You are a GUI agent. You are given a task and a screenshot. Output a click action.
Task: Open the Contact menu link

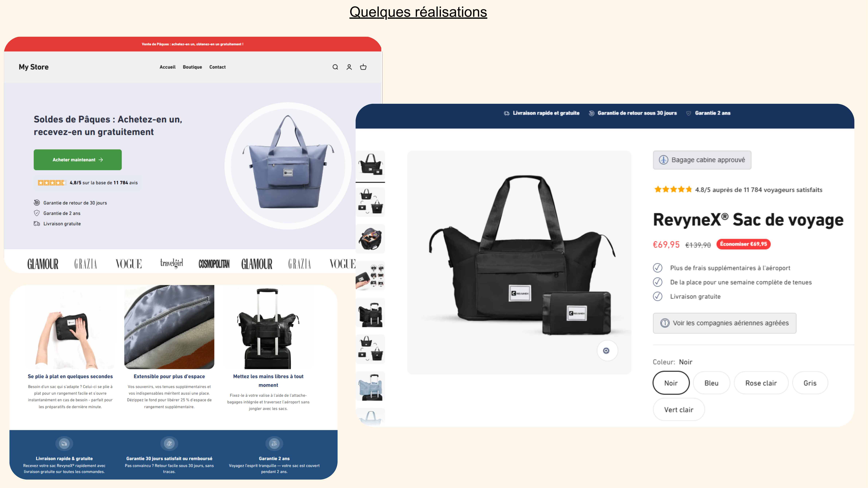pos(217,67)
